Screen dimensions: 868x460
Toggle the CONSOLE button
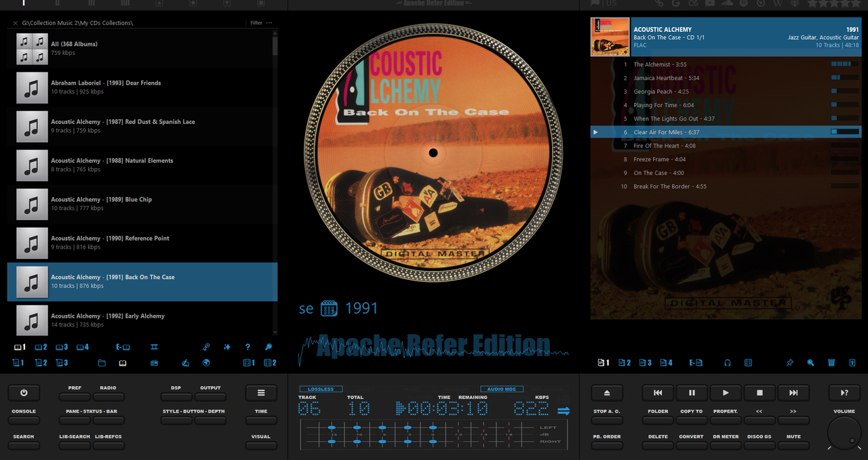pos(24,420)
